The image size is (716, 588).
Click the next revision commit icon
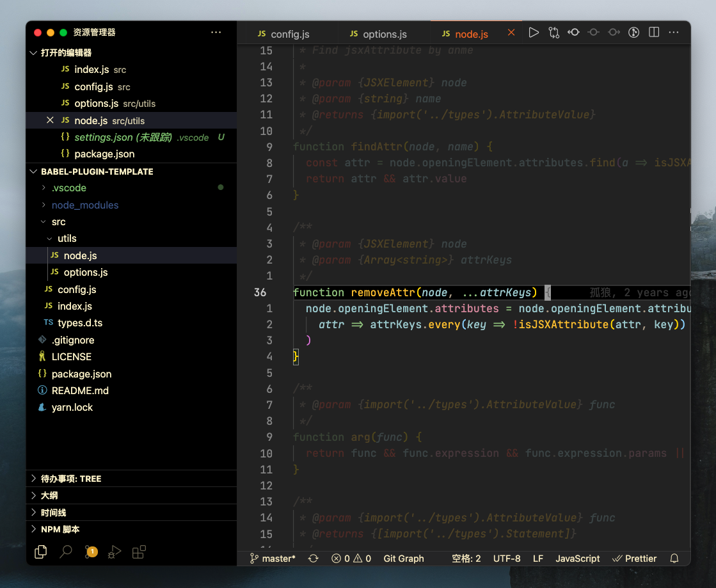[614, 33]
